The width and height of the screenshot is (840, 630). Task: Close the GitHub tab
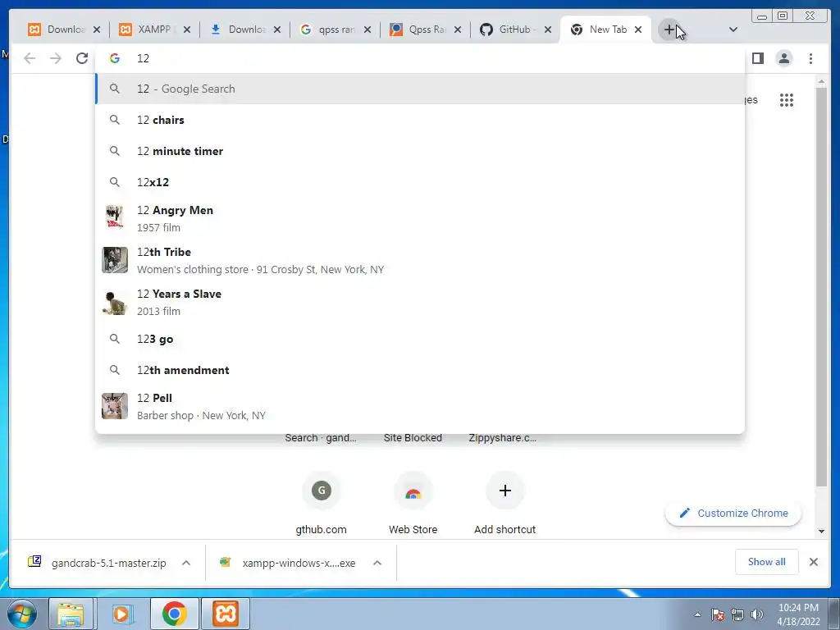coord(547,30)
